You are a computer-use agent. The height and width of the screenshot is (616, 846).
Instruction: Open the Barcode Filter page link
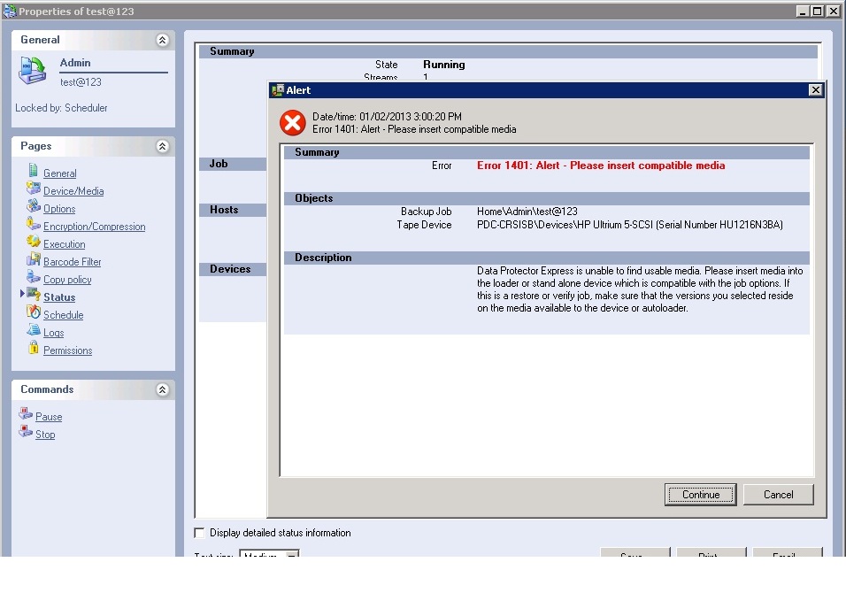point(73,262)
